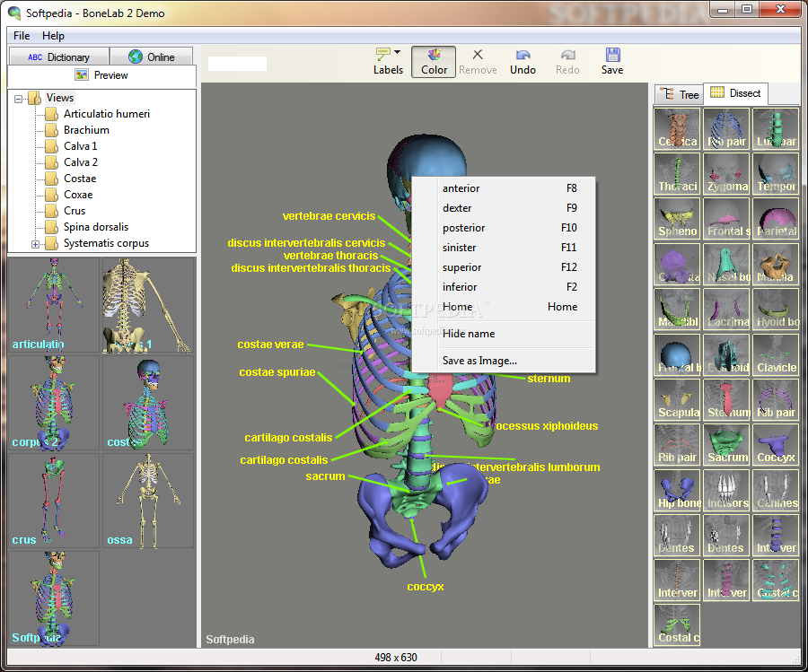
Task: Select the Lacrimal dissect icon
Action: pos(726,310)
